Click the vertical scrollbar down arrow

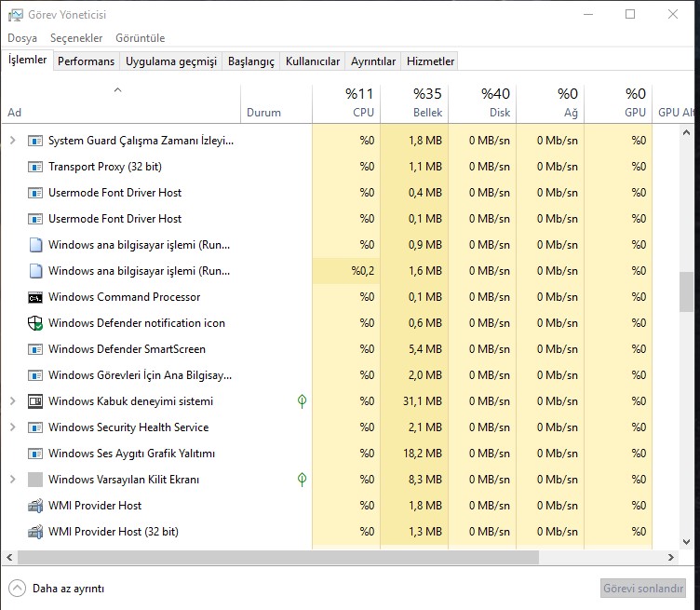click(x=686, y=542)
